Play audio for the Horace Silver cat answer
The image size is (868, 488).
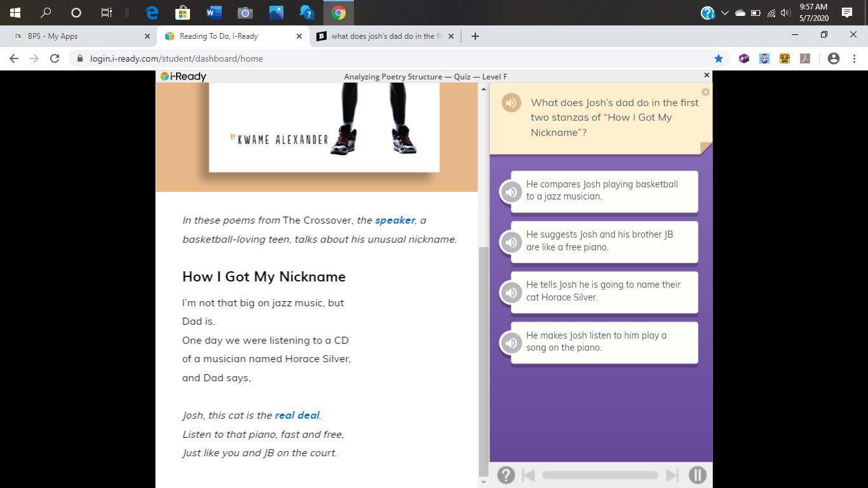point(511,292)
